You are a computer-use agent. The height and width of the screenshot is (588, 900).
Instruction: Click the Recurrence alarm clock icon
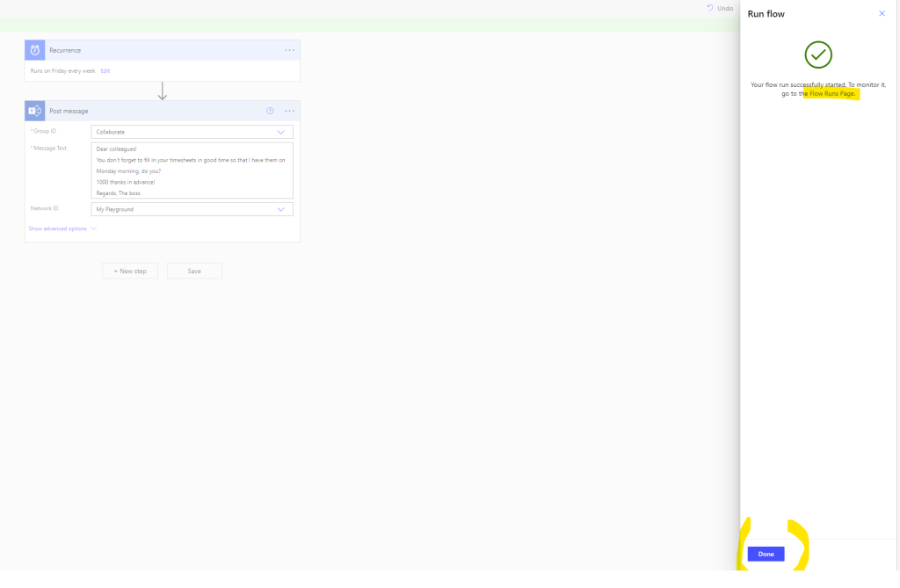(x=35, y=50)
